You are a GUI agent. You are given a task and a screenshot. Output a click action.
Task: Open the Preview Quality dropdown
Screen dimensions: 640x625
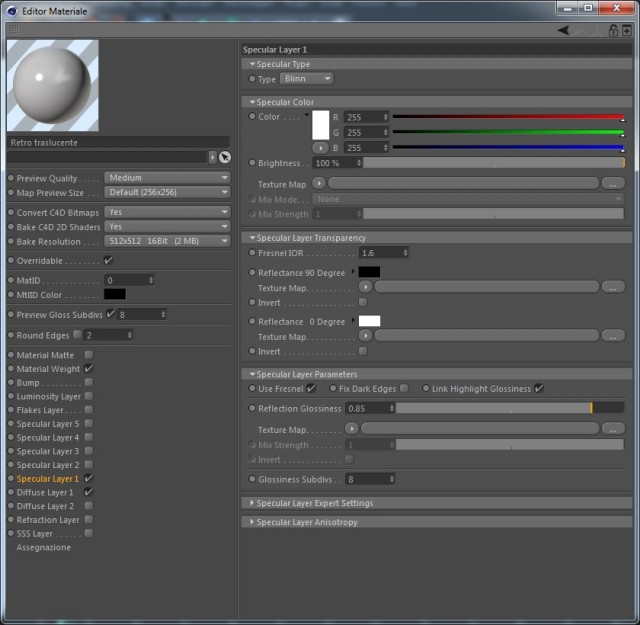coord(167,178)
